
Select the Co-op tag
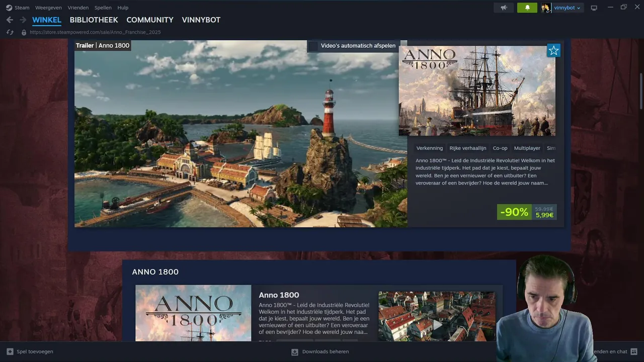[x=500, y=148]
